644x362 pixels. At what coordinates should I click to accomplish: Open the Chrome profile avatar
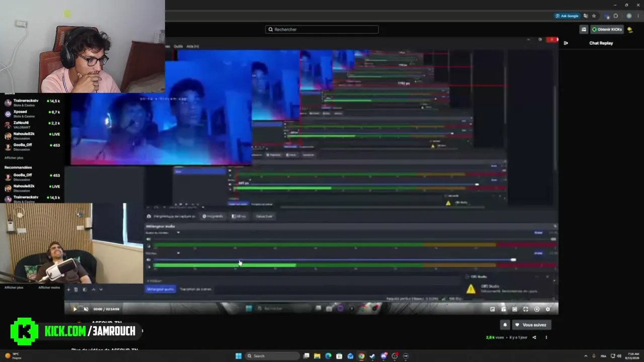pyautogui.click(x=629, y=16)
